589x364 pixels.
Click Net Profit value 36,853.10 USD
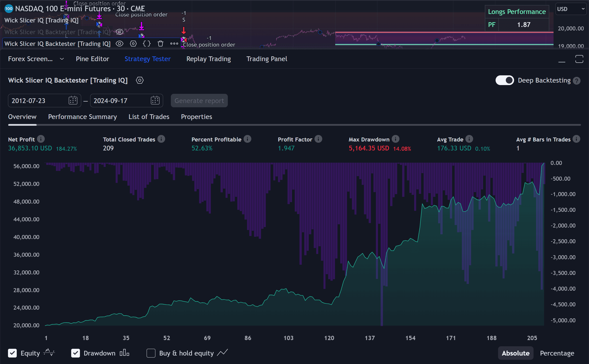(30, 148)
